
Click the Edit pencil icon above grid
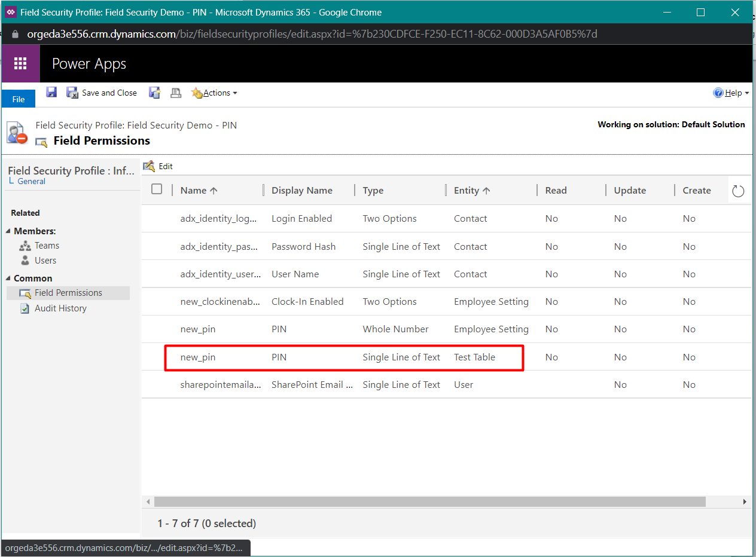click(x=149, y=166)
